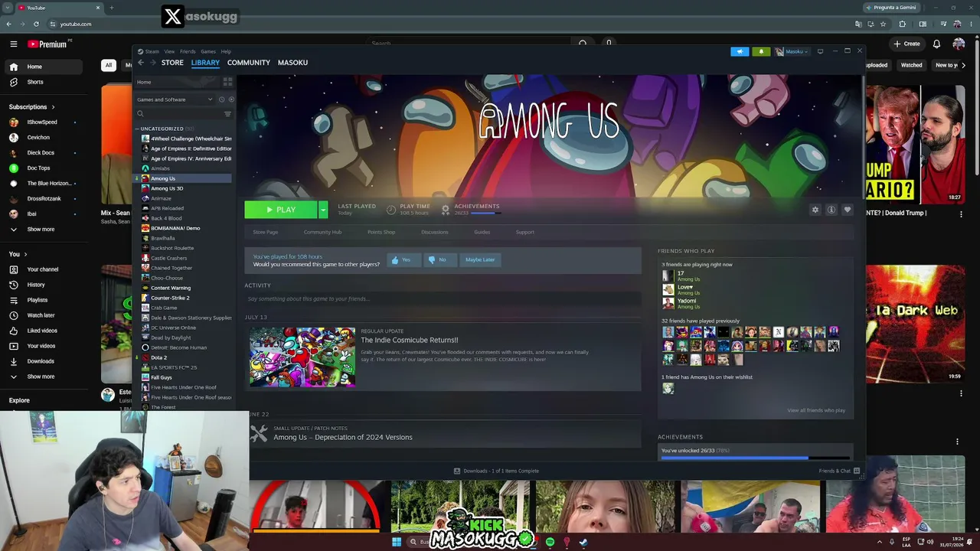The width and height of the screenshot is (980, 551).
Task: Open the Help menu in Steam
Action: click(226, 51)
